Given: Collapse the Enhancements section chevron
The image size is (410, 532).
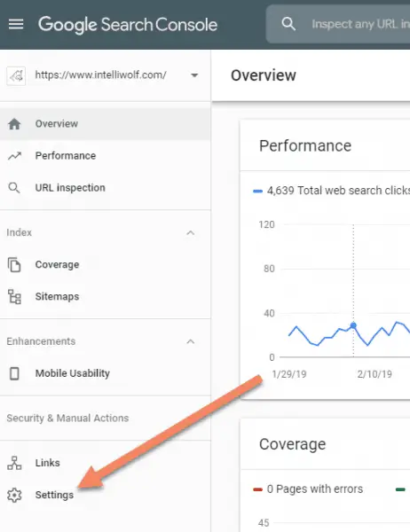Looking at the screenshot, I should 191,341.
